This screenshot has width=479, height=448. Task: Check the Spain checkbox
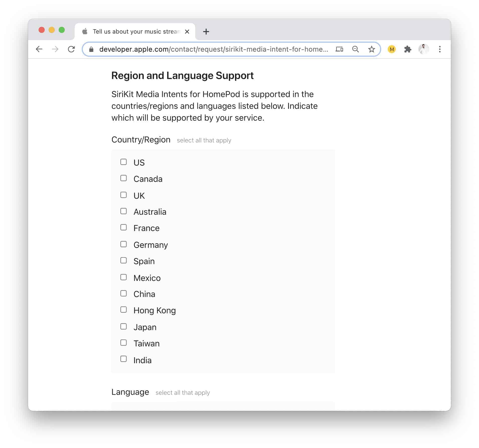pos(123,261)
